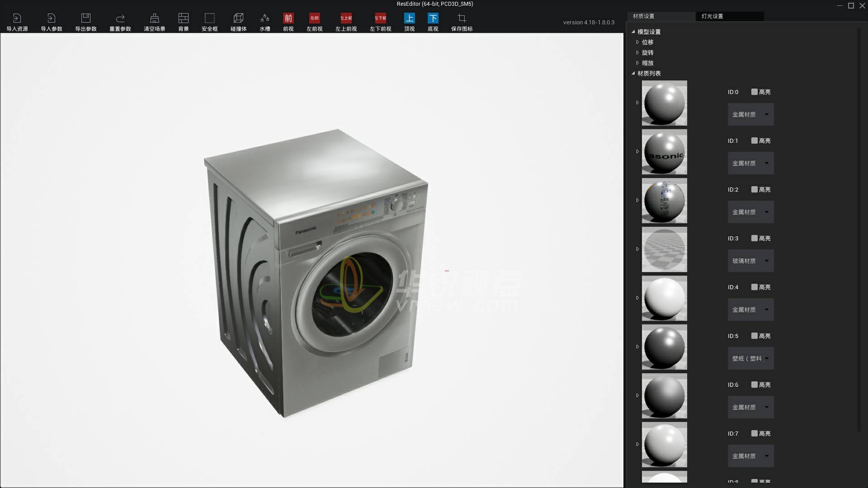Open the ID:3 玻璃材质 dropdown
Screen dimensions: 868x488
coord(750,261)
